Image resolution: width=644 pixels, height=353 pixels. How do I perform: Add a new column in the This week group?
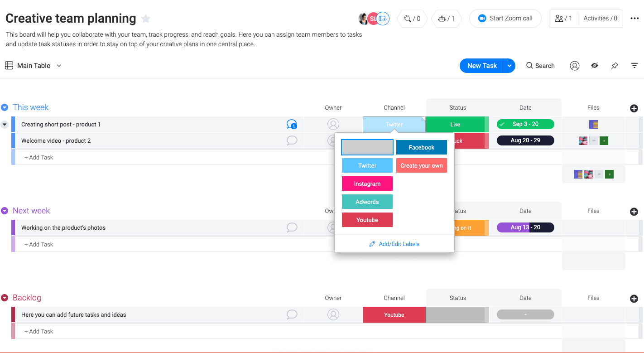[x=634, y=108]
